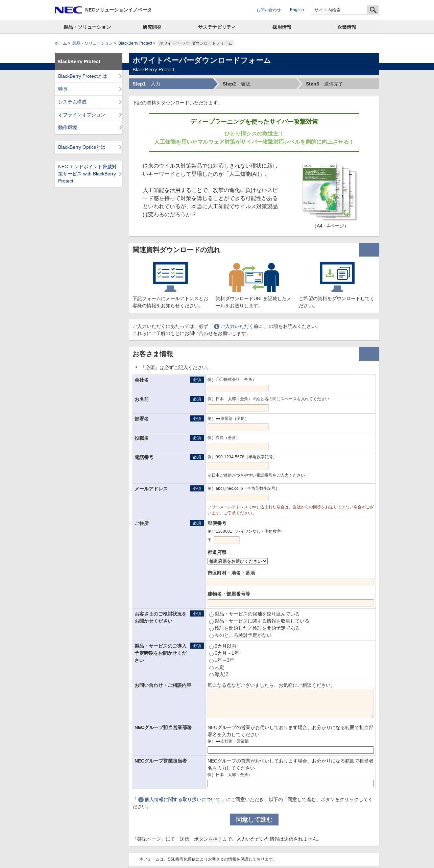The image size is (434, 868).
Task: Click the whitepaper cover thumbnail image
Action: tap(330, 191)
